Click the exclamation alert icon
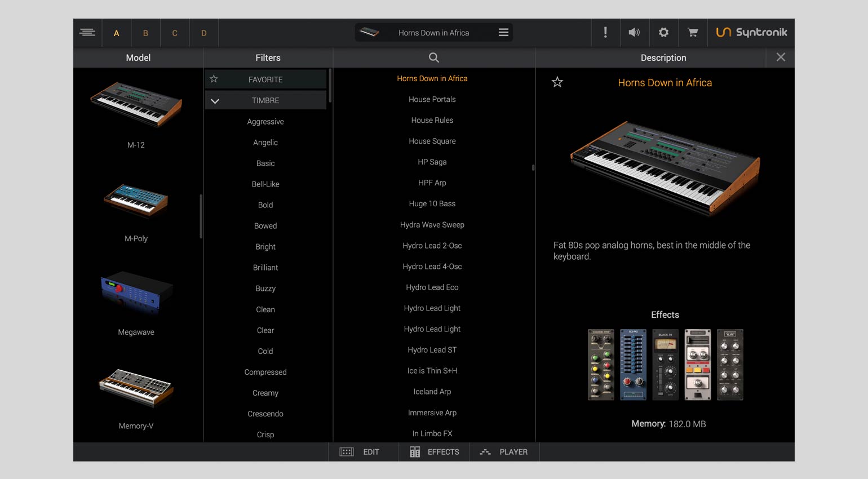 (x=605, y=33)
